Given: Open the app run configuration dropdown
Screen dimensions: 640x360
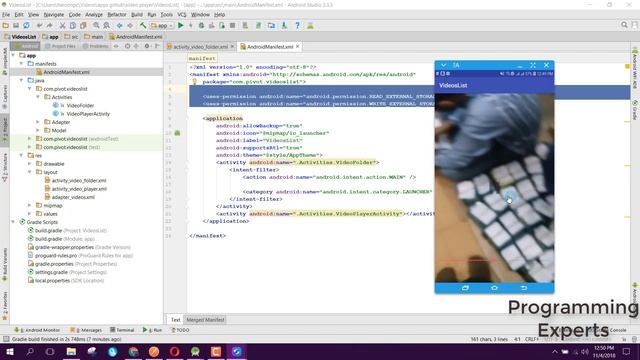Looking at the screenshot, I should tap(162, 25).
